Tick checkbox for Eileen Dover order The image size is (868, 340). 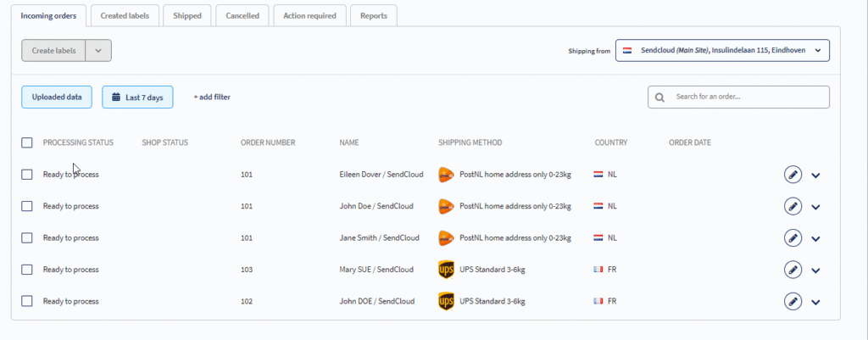[27, 175]
